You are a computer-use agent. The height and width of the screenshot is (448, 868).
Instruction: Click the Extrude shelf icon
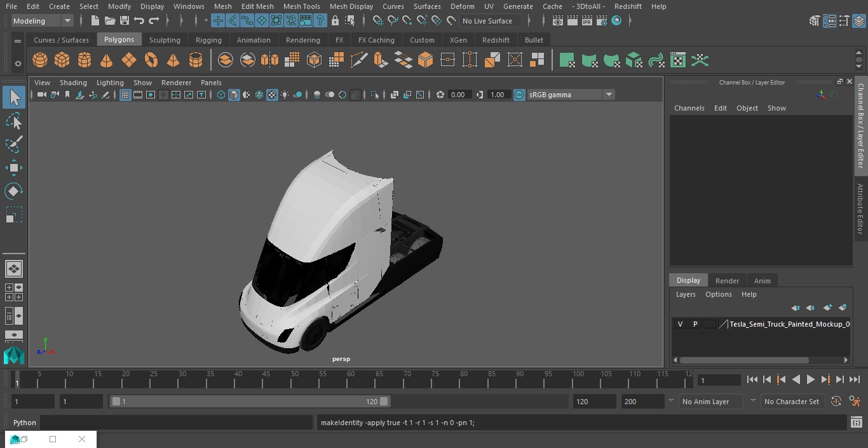(381, 60)
